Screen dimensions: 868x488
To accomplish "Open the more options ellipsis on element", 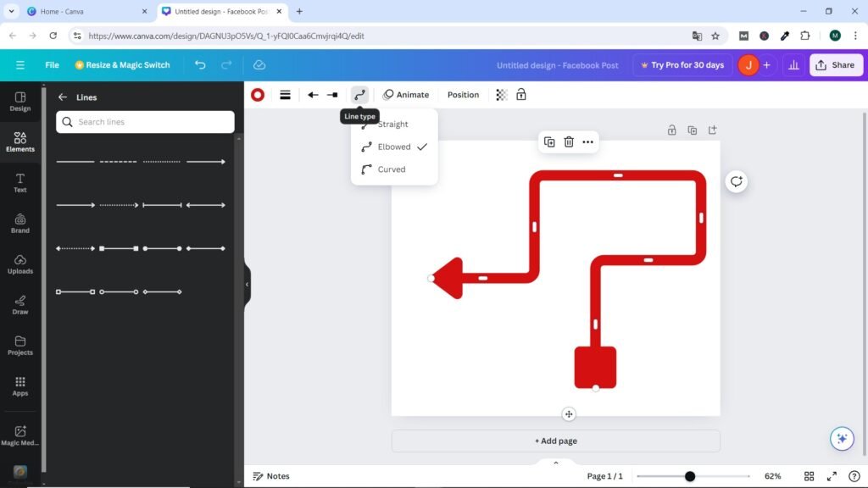I will tap(587, 142).
